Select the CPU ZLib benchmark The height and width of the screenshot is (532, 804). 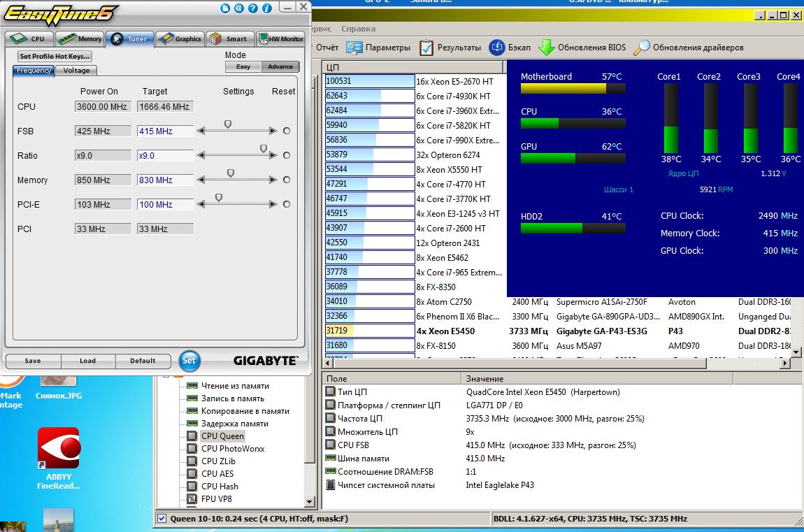pyautogui.click(x=218, y=461)
